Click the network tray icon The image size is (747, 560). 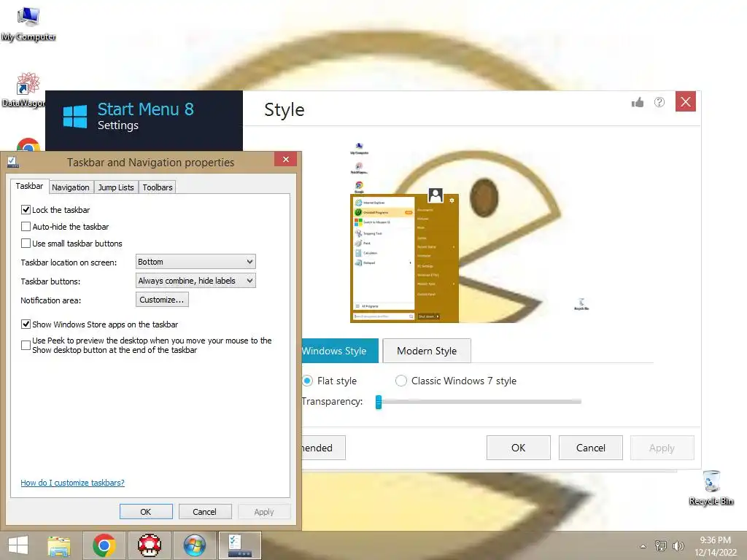661,545
